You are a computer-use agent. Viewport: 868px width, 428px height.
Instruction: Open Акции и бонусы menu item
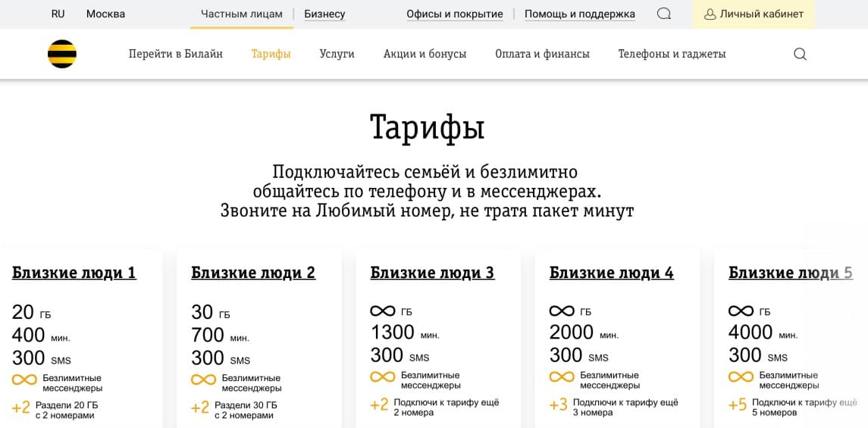[425, 55]
